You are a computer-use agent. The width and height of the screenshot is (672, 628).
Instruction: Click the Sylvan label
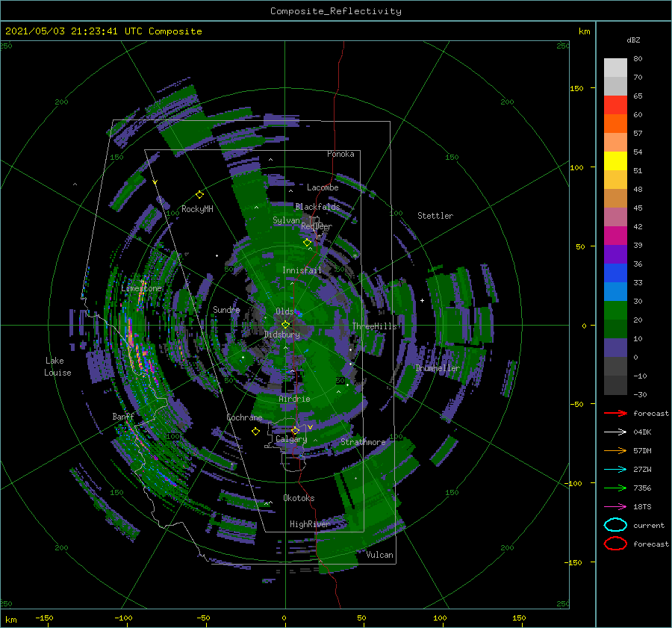pos(286,220)
